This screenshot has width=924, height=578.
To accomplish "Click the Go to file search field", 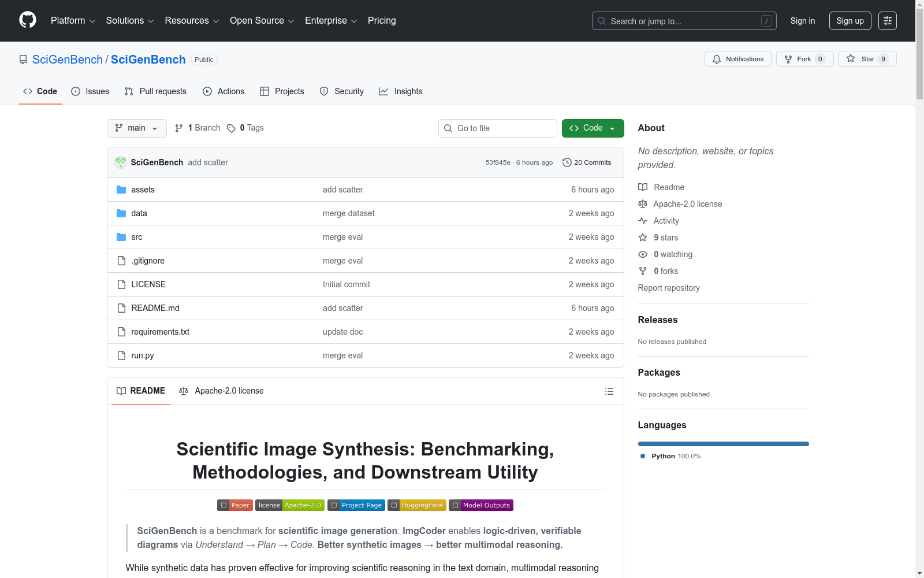I will pos(498,128).
